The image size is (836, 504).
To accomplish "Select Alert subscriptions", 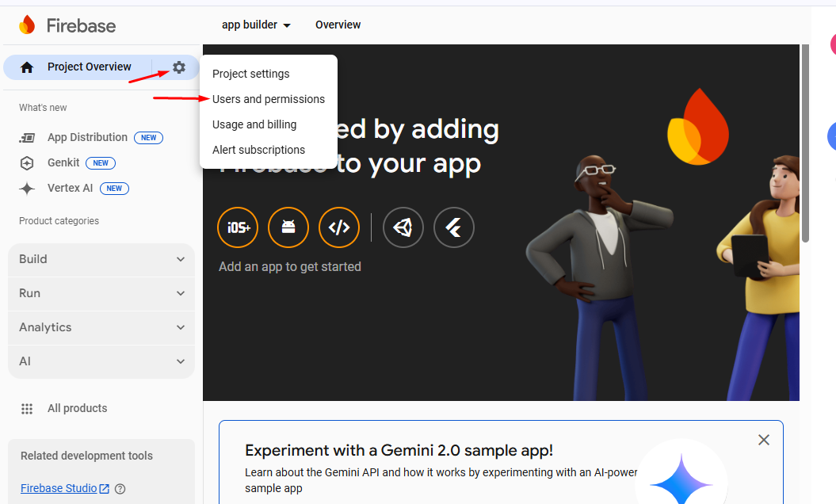I will pyautogui.click(x=258, y=150).
